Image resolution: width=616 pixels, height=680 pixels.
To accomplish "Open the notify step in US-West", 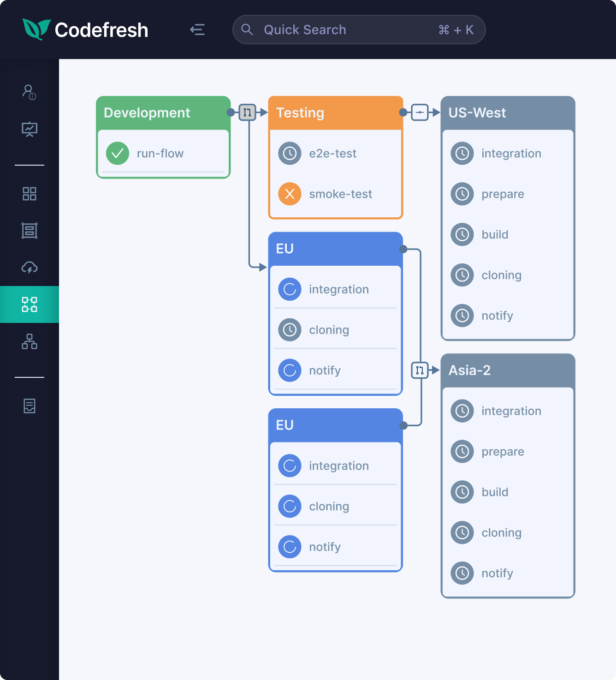I will point(508,316).
